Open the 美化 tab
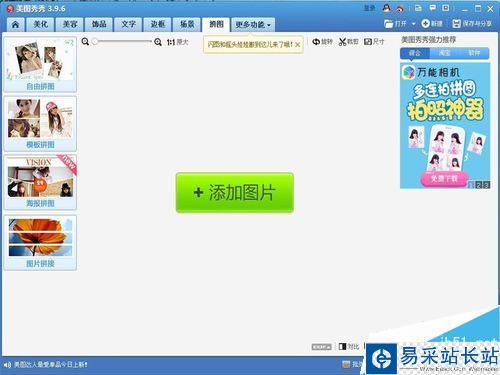500x375 pixels. click(x=40, y=24)
